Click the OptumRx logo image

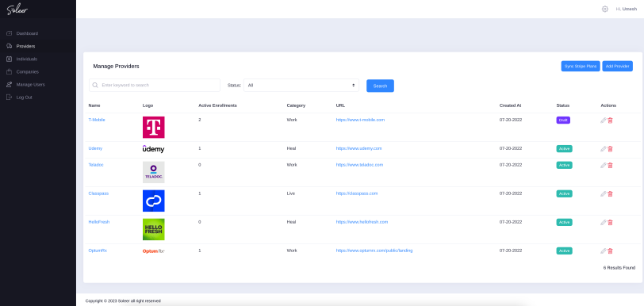[x=154, y=251]
